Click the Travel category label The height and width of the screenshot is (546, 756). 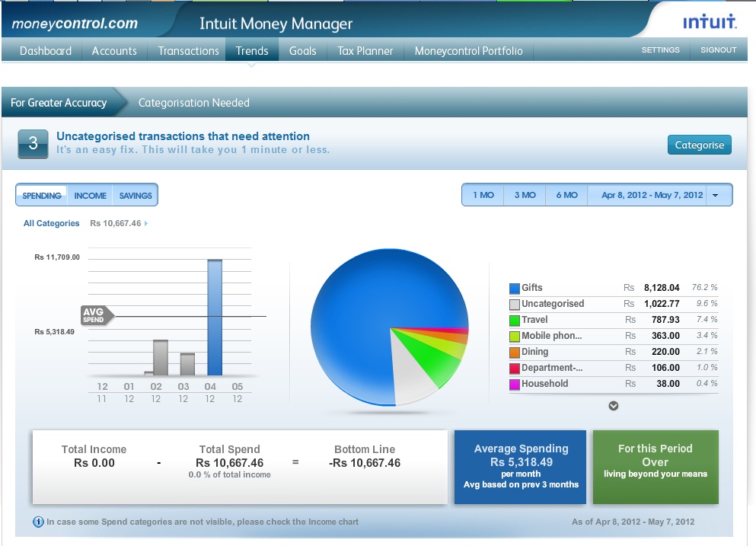534,319
